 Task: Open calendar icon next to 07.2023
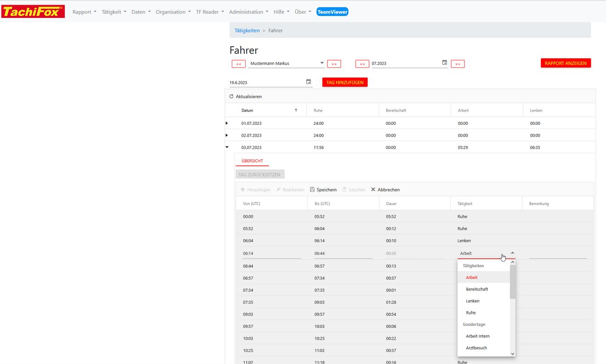tap(444, 63)
